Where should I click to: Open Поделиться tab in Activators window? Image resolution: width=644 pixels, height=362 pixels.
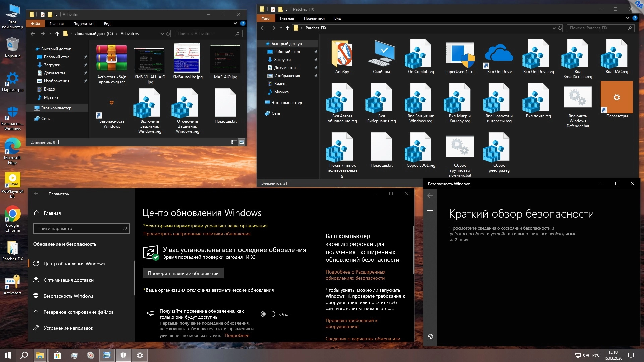(x=84, y=24)
